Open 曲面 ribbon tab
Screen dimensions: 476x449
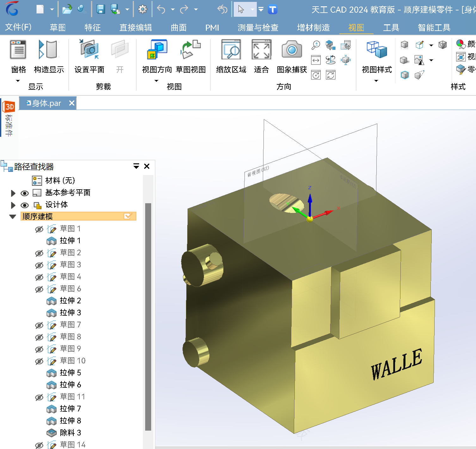point(179,27)
